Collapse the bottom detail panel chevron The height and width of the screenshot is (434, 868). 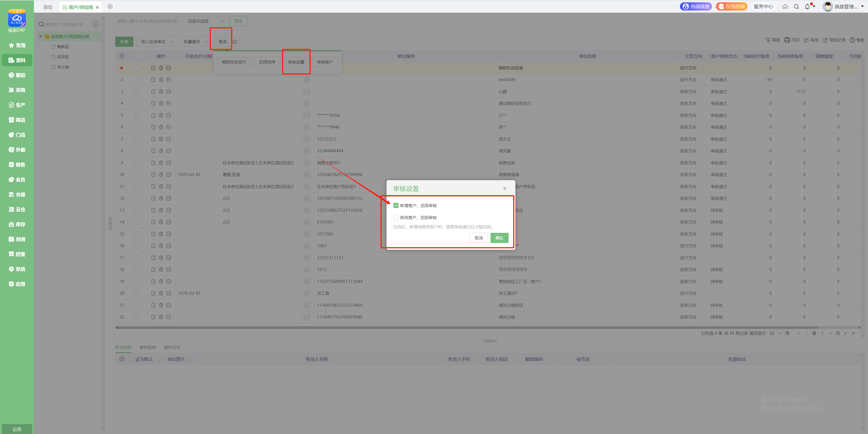click(490, 341)
